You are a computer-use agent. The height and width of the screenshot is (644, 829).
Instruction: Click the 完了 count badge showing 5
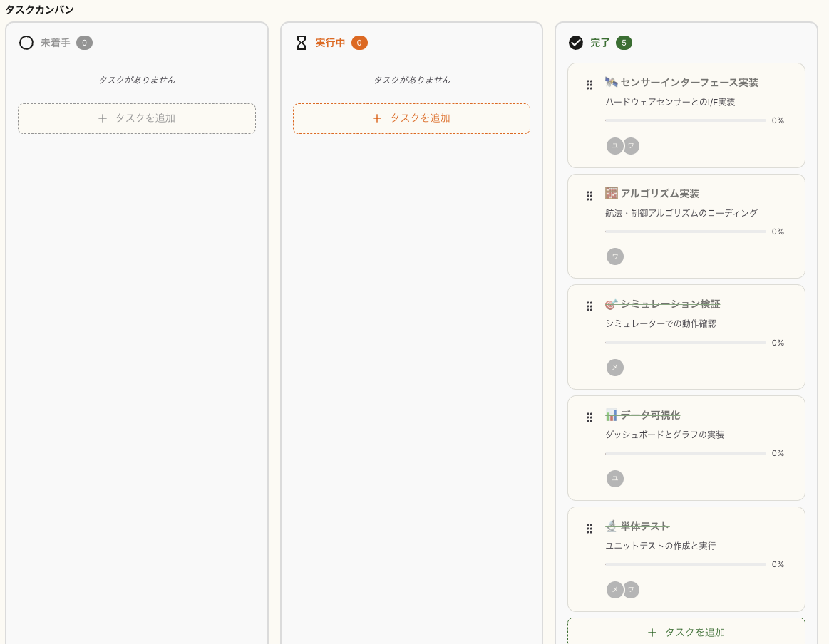point(624,43)
